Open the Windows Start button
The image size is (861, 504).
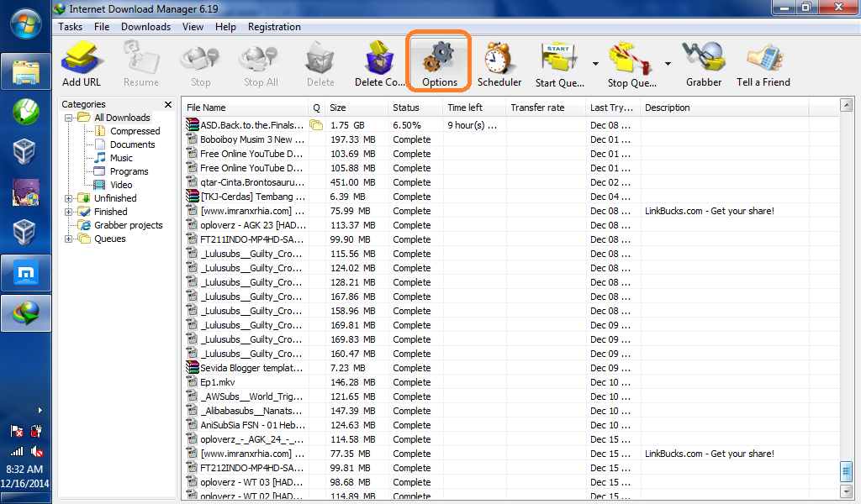point(26,24)
